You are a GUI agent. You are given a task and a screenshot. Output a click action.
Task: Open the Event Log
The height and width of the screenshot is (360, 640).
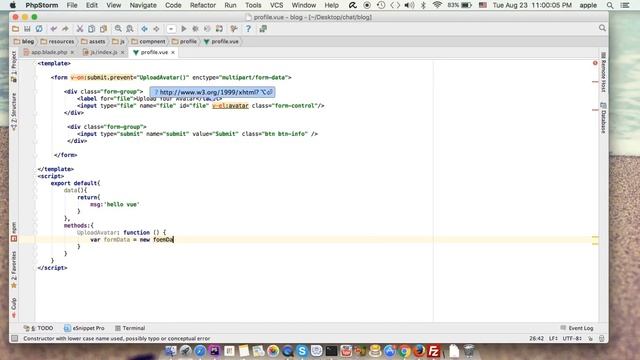577,328
